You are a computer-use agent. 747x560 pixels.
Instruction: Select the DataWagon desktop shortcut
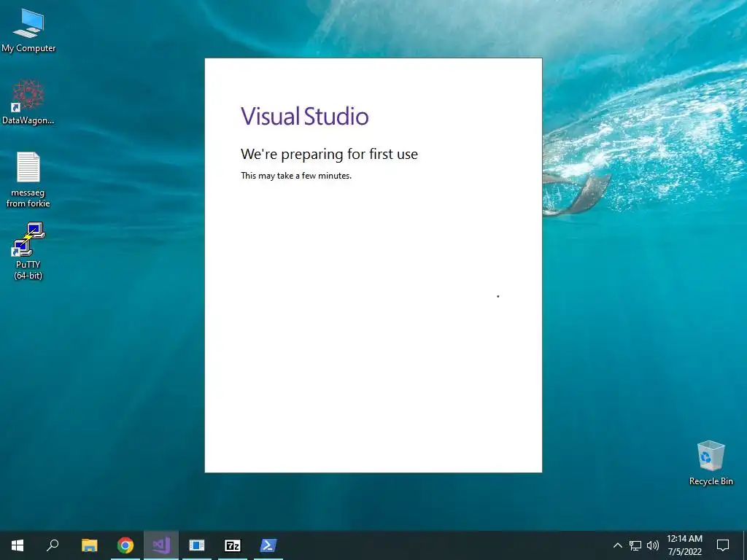pos(28,102)
